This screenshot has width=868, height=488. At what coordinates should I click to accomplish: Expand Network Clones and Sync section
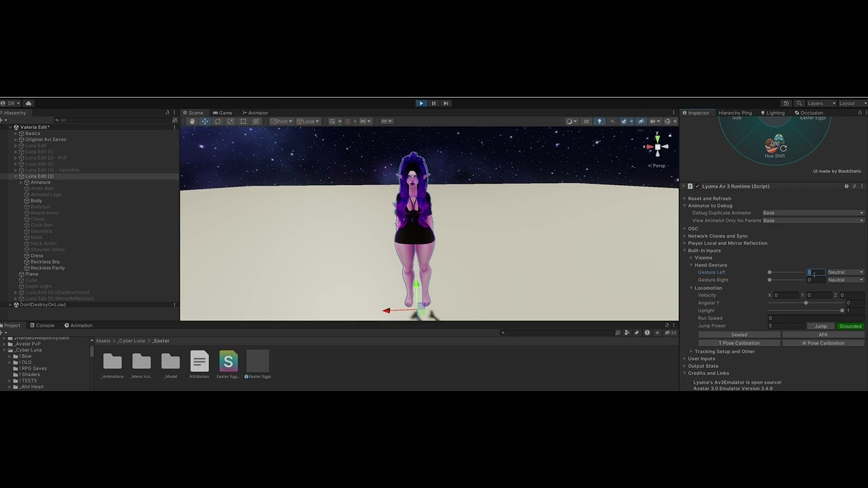685,236
